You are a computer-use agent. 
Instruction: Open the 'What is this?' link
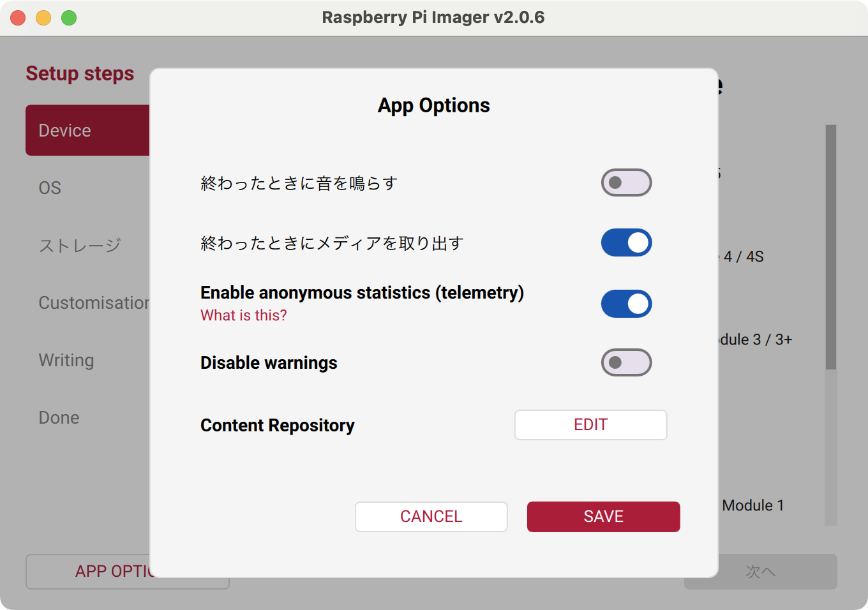(x=244, y=315)
